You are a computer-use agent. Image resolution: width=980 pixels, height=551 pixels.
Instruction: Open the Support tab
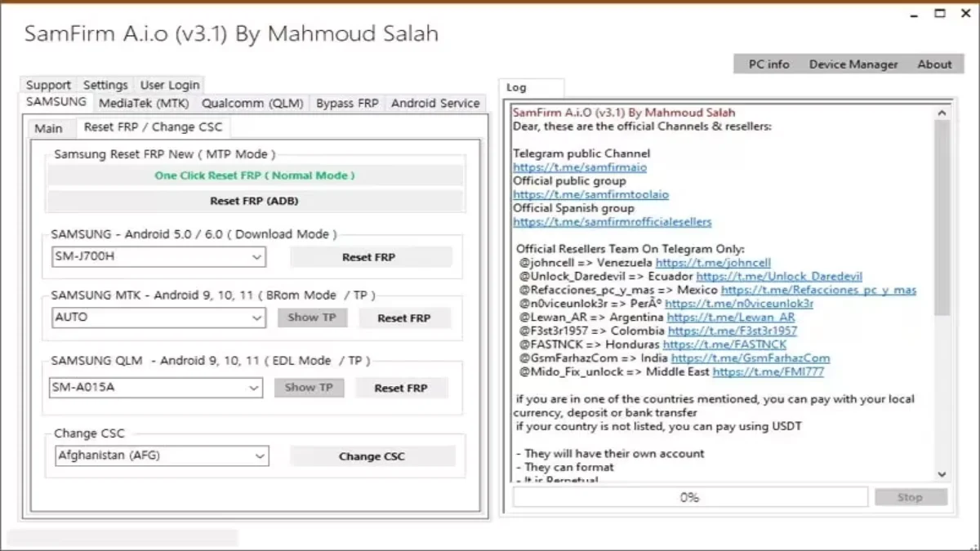point(48,85)
